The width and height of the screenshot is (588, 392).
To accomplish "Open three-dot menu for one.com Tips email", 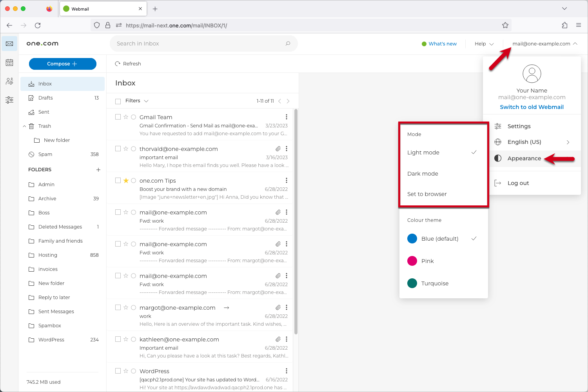I will click(x=287, y=180).
